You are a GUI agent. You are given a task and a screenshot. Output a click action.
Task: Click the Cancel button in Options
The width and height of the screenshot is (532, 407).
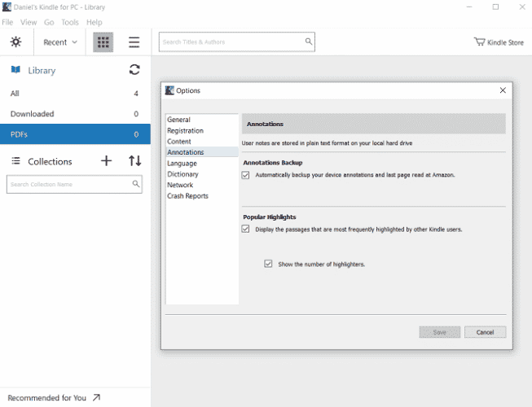[x=485, y=332]
